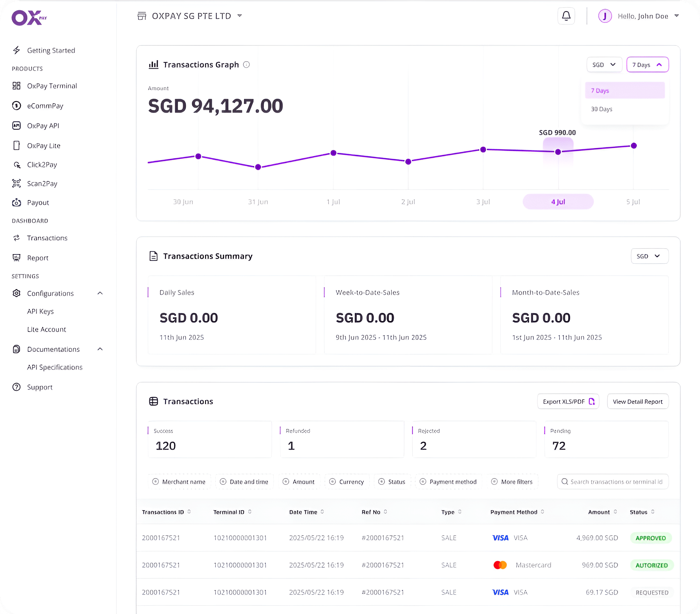700x614 pixels.
Task: Open Transactions in the sidebar menu
Action: coord(47,238)
